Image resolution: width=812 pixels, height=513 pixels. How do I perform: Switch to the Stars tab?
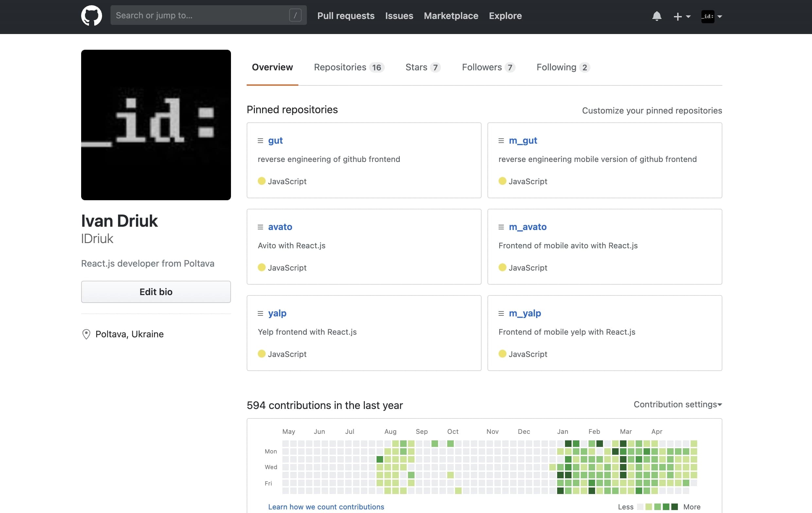(x=423, y=67)
